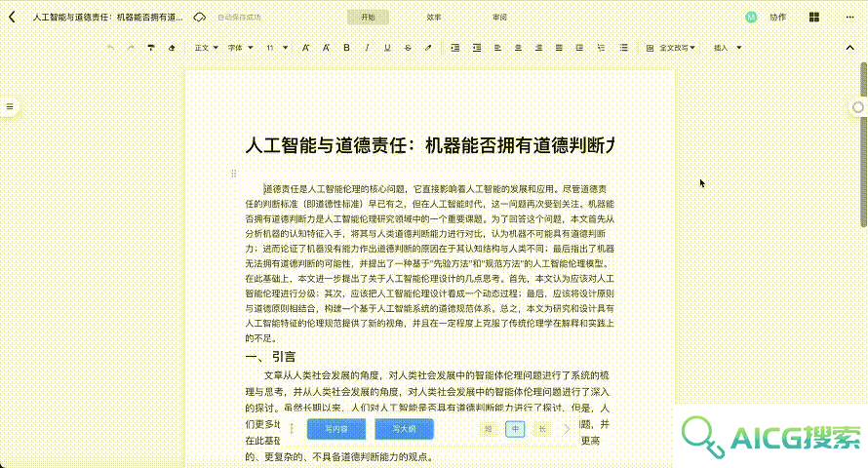Click the cloud sync status icon
This screenshot has height=468, width=868.
(x=199, y=18)
